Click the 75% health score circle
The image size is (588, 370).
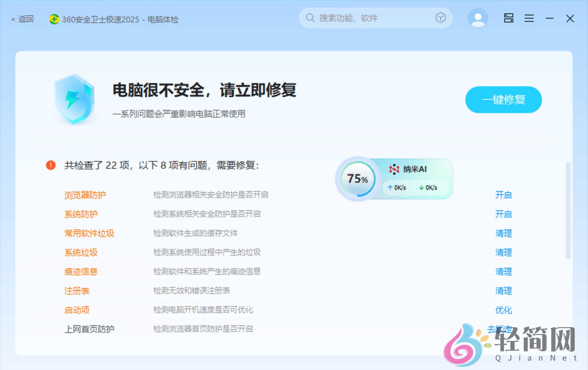(357, 179)
